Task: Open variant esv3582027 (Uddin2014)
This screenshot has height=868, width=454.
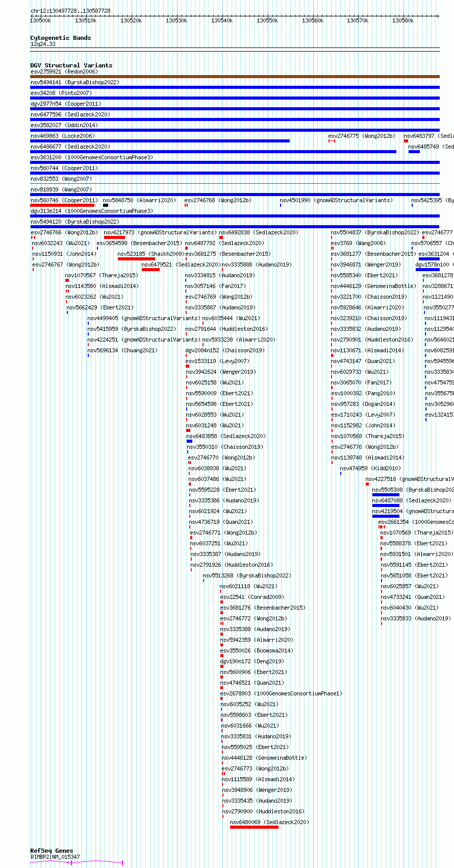Action: click(x=64, y=125)
